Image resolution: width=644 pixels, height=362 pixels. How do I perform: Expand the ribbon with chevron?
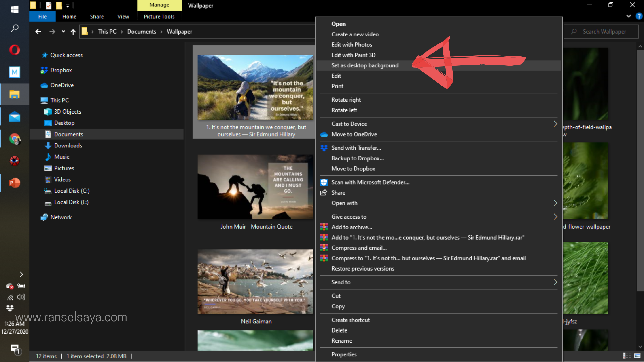[629, 16]
